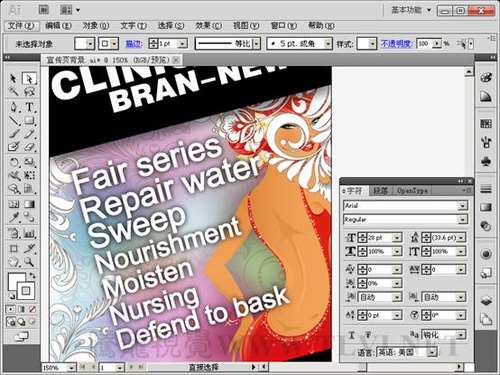Pick the Magic Wand tool
This screenshot has width=500, height=375.
(14, 91)
